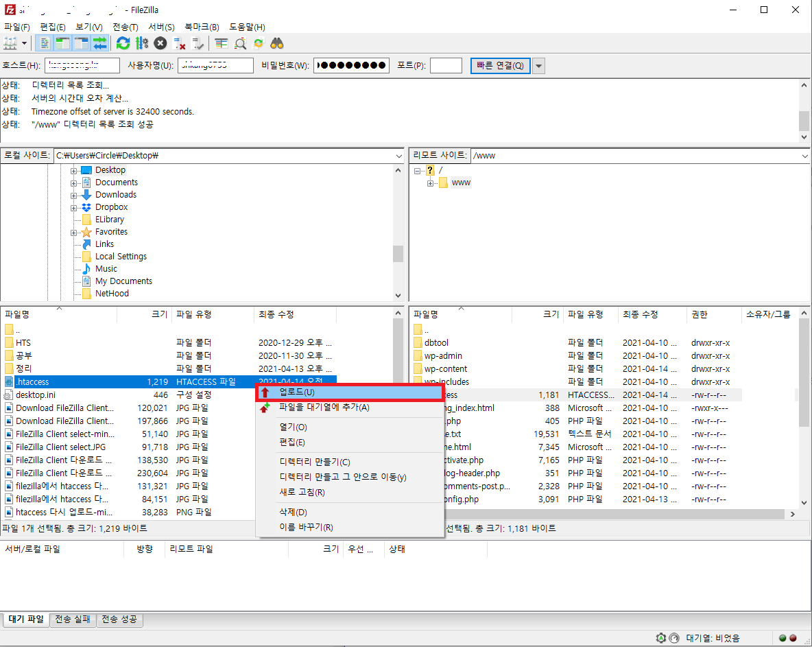Expand the Dropbox tree node

point(73,209)
